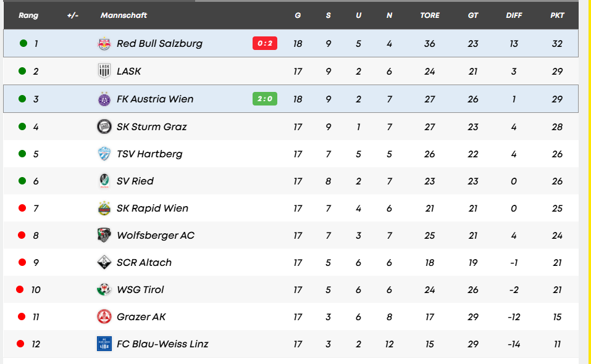Click the Grazer AK crest
The height and width of the screenshot is (364, 591).
point(104,316)
